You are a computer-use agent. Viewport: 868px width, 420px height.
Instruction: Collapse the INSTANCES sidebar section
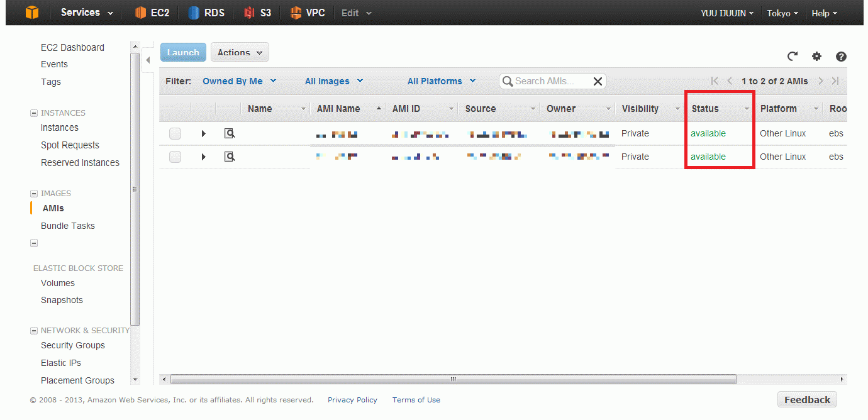[x=34, y=113]
